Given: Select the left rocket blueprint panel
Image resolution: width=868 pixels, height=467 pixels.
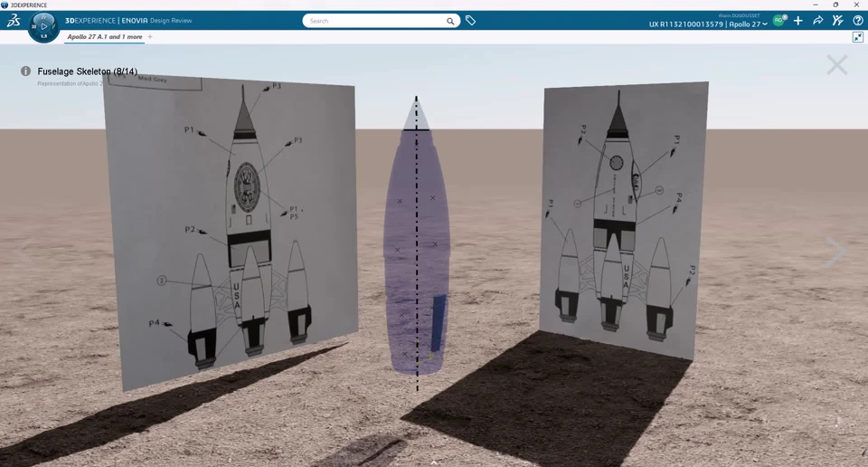Looking at the screenshot, I should (229, 230).
